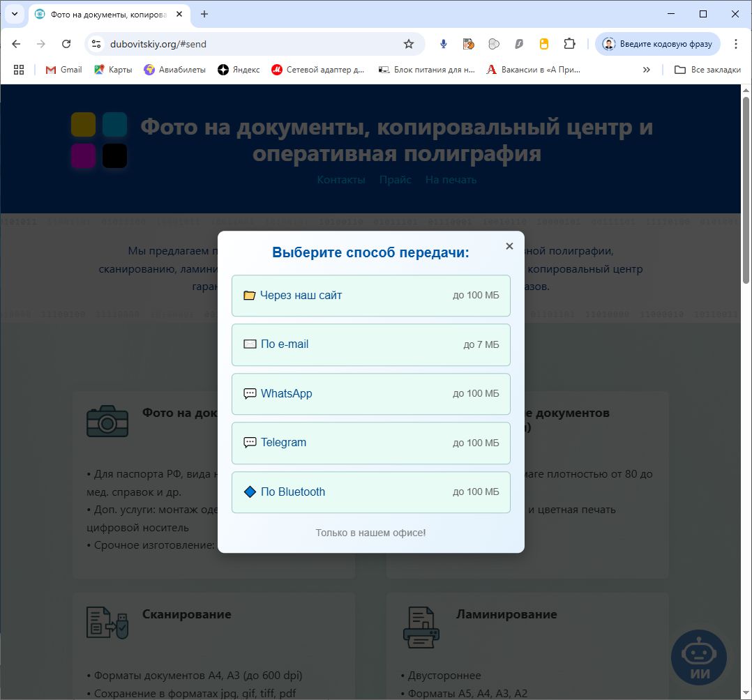Open the Extensions puzzle icon

[569, 44]
